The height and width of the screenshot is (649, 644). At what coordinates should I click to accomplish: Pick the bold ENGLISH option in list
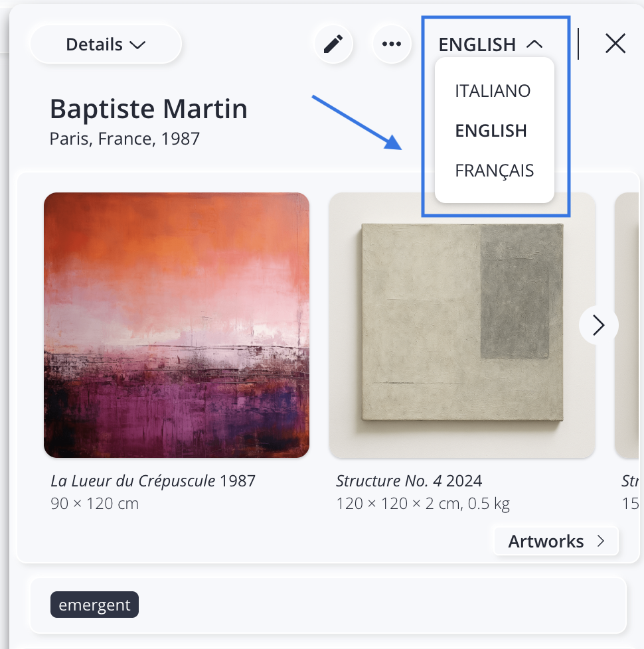[x=491, y=131]
